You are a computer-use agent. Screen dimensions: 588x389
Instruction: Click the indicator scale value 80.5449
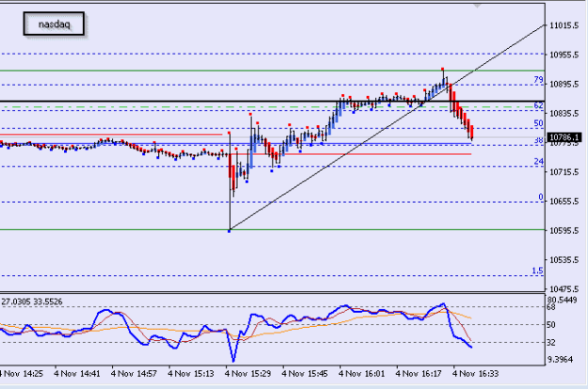[562, 300]
